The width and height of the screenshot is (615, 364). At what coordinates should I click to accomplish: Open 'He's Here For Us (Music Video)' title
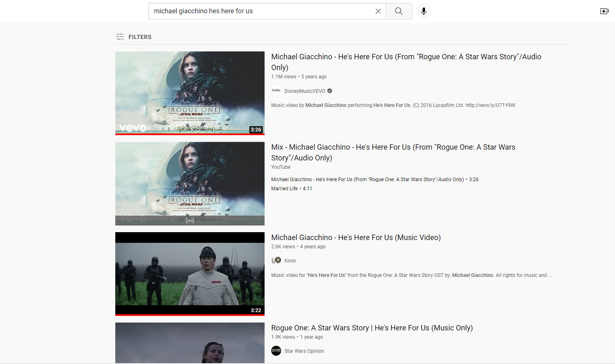[355, 238]
